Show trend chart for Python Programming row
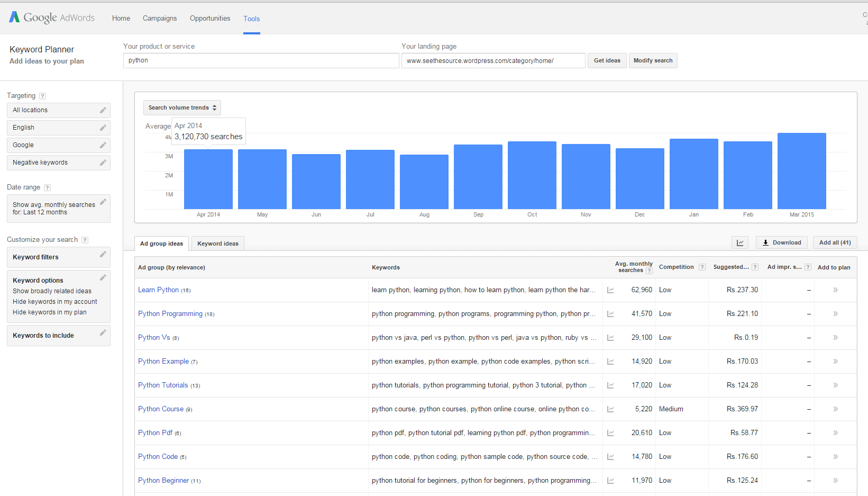 pos(610,314)
